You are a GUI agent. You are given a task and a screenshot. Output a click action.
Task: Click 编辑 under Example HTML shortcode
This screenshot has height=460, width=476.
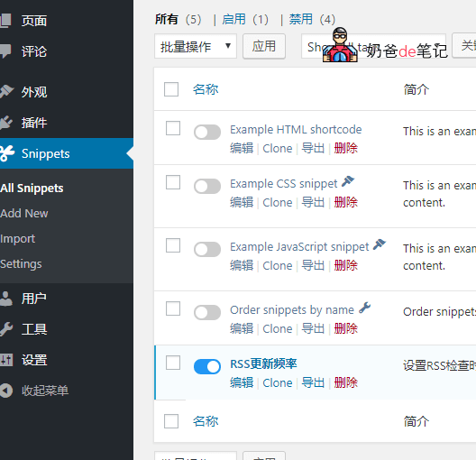pos(242,148)
